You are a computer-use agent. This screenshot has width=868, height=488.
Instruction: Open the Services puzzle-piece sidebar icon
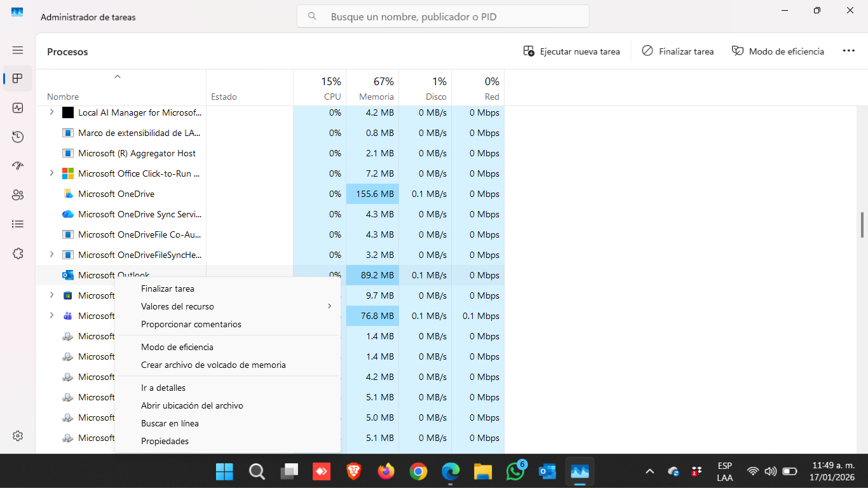[18, 254]
